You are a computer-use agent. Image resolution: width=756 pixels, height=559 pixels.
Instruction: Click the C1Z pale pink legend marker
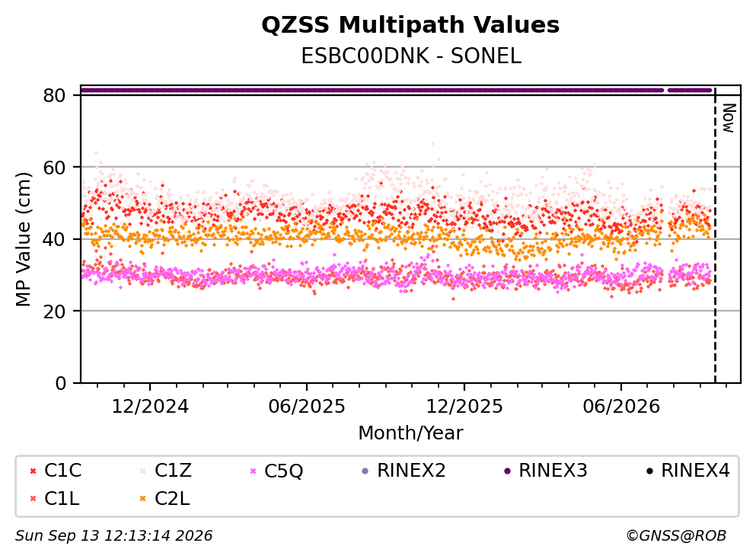point(142,471)
